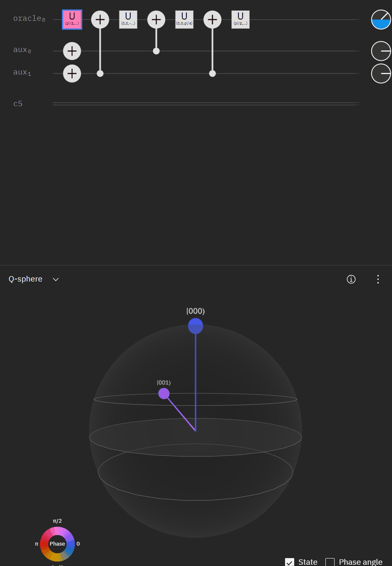
Task: Click the Phase color wheel legend
Action: point(57,544)
